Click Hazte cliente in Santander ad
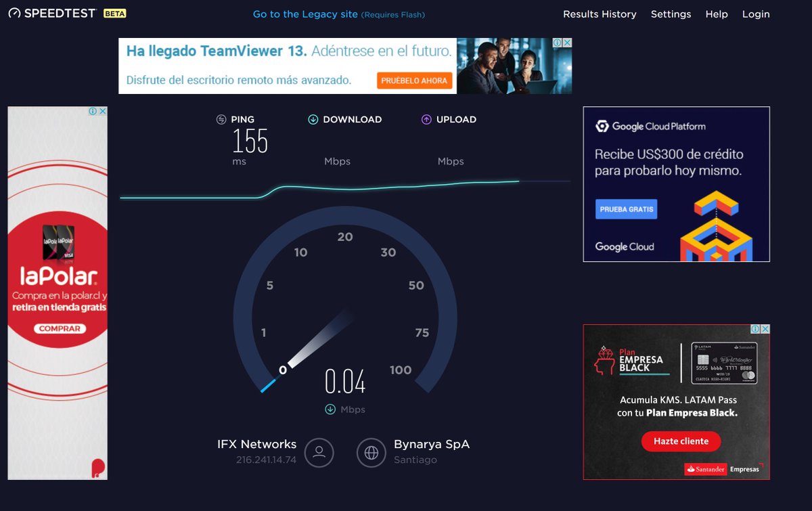The width and height of the screenshot is (812, 511). tap(681, 441)
